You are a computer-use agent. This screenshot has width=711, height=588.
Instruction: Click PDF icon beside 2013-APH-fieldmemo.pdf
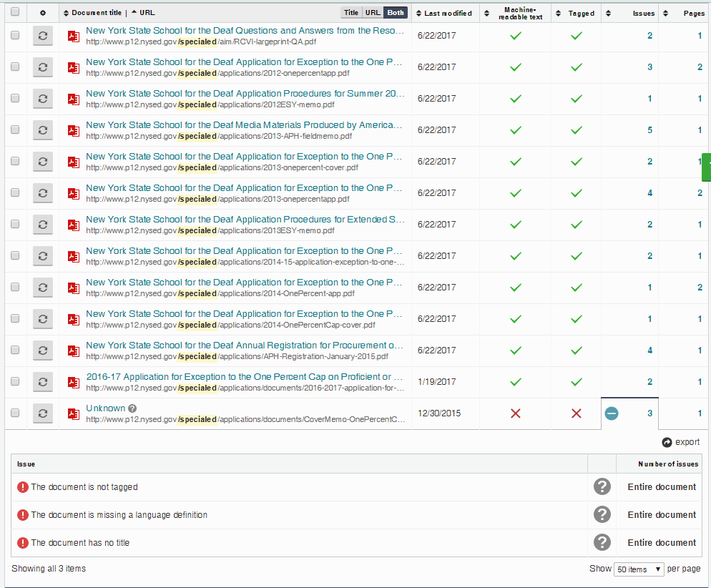click(73, 130)
